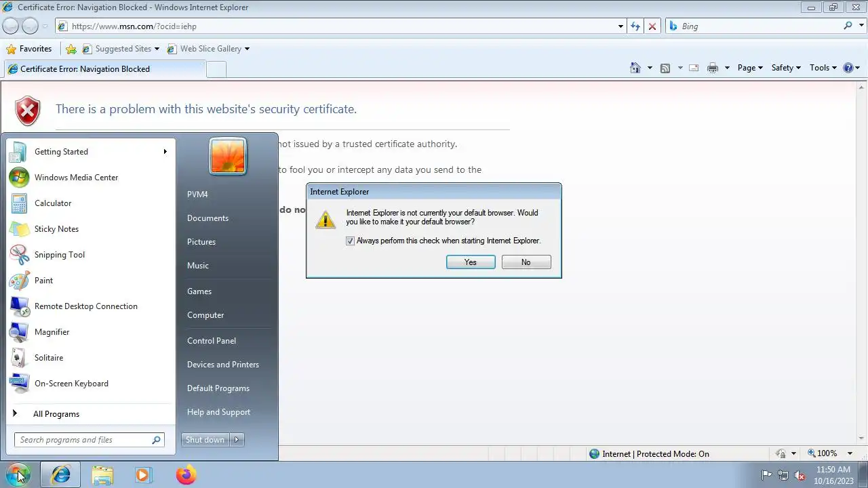868x488 pixels.
Task: Open the Page menu
Action: coord(750,68)
